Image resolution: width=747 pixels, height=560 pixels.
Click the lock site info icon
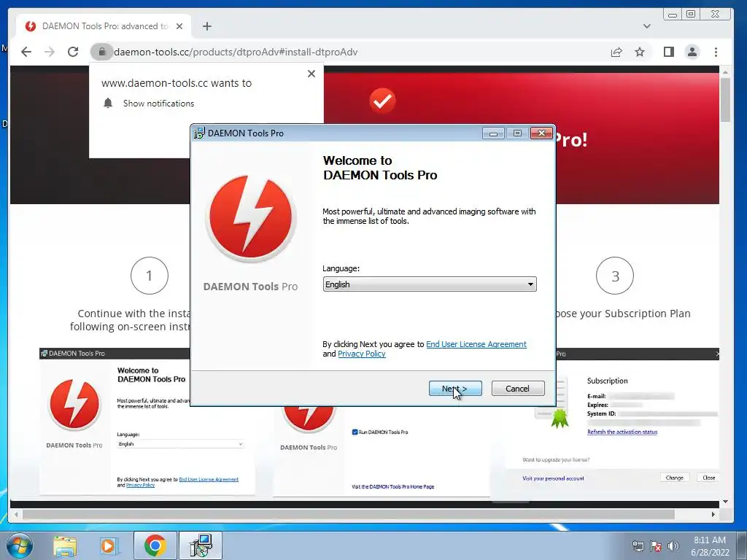[101, 52]
